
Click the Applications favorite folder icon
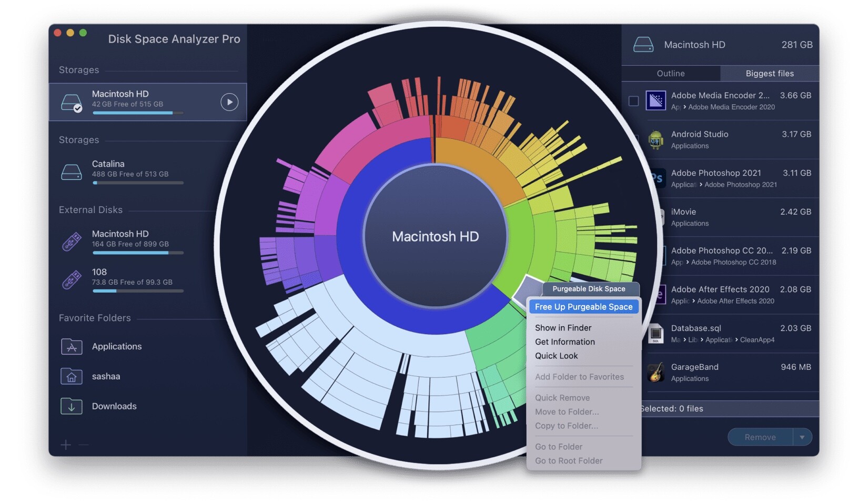[72, 347]
